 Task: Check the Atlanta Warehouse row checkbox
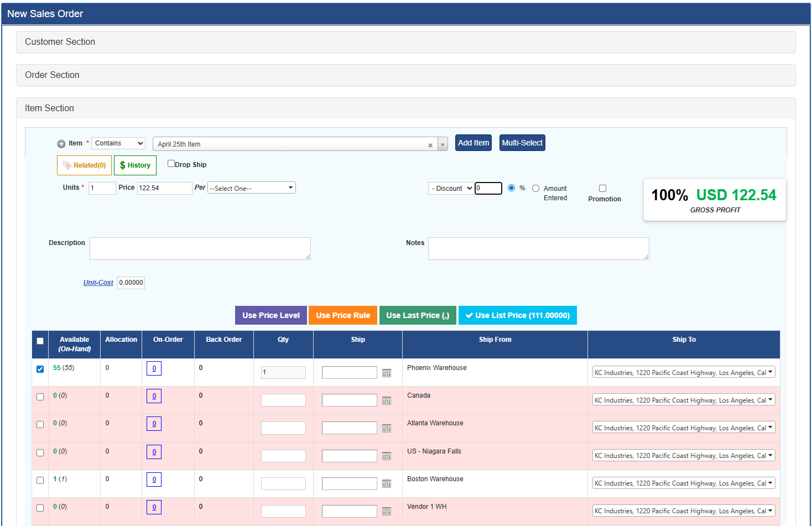tap(40, 424)
